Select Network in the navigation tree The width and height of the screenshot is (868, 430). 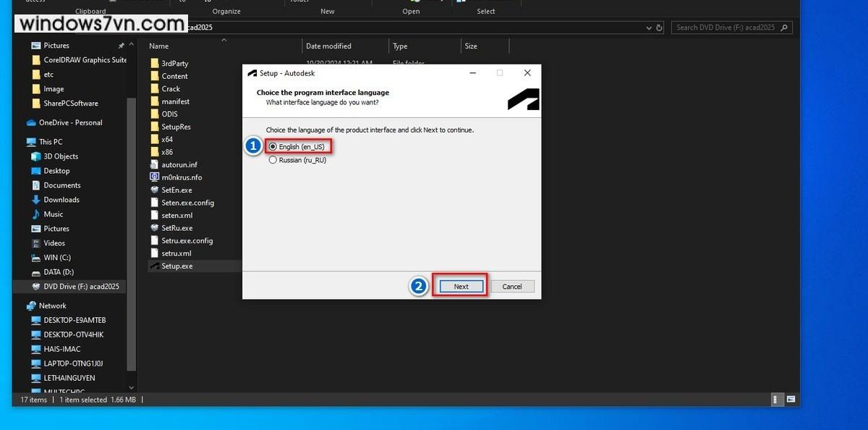pos(52,305)
